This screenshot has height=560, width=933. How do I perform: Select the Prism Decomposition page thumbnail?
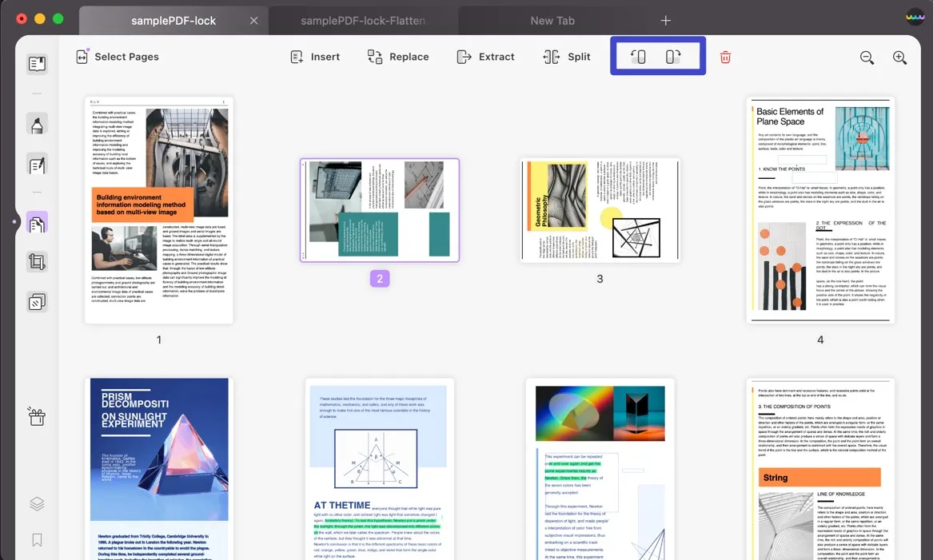(159, 468)
